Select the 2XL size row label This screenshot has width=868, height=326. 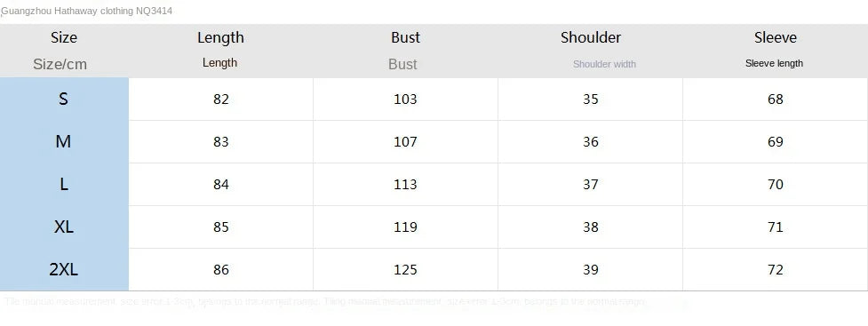pyautogui.click(x=64, y=269)
